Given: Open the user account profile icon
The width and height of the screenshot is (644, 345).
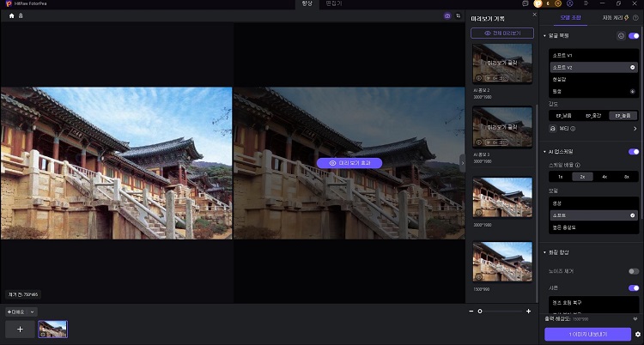Looking at the screenshot, I should click(569, 3).
